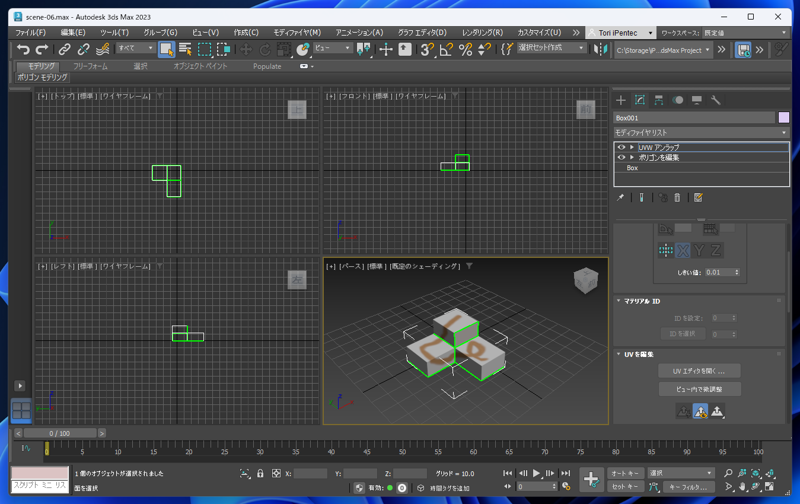Open the レンダリング(R) menu

pos(482,32)
